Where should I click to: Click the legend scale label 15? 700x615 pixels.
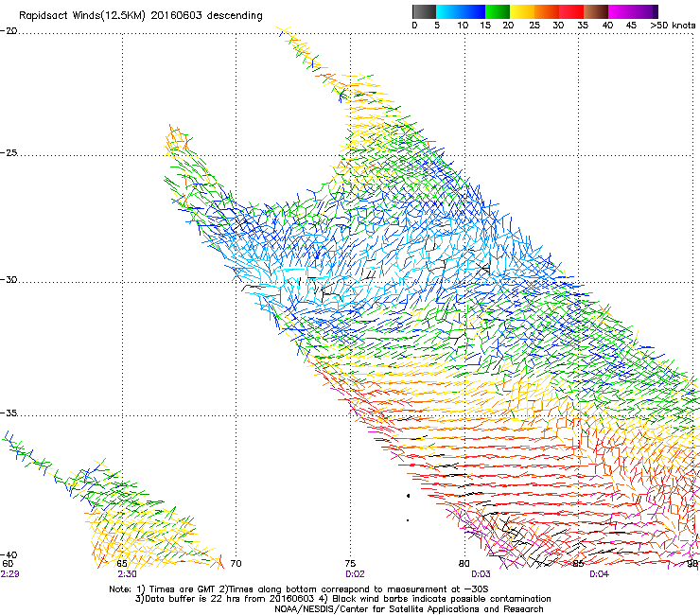485,26
